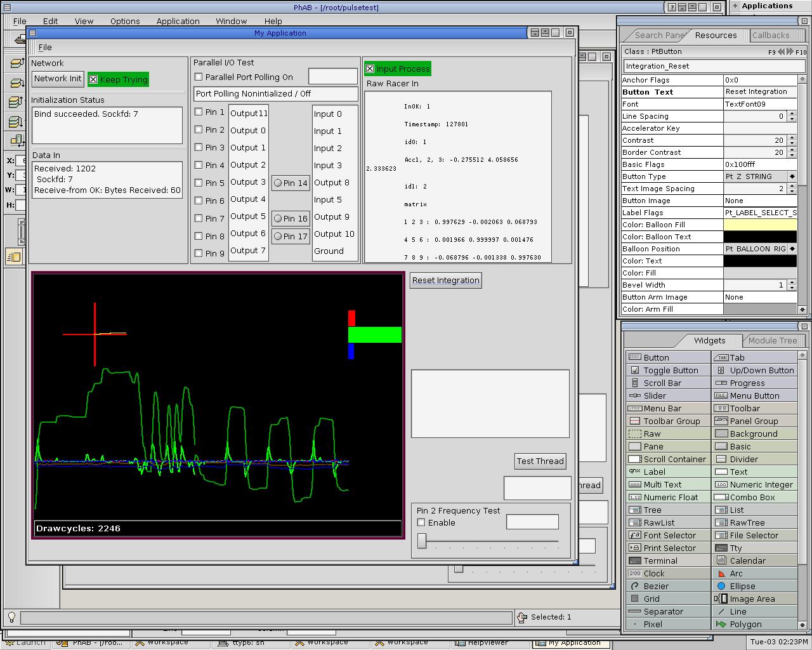This screenshot has height=650, width=812.
Task: Switch to the Callbacks tab
Action: pos(771,36)
